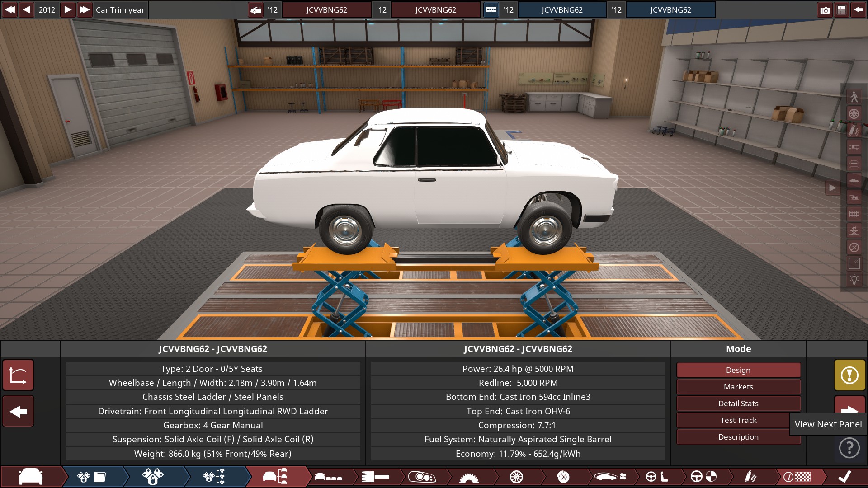Viewport: 868px width, 488px height.
Task: Open the aerodynamics and cooling tab
Action: click(610, 477)
